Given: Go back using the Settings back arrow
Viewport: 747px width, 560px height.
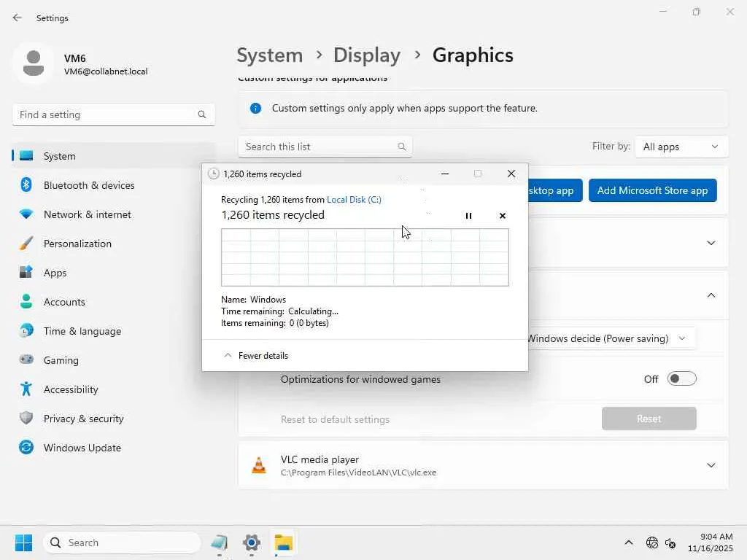Looking at the screenshot, I should click(x=18, y=17).
